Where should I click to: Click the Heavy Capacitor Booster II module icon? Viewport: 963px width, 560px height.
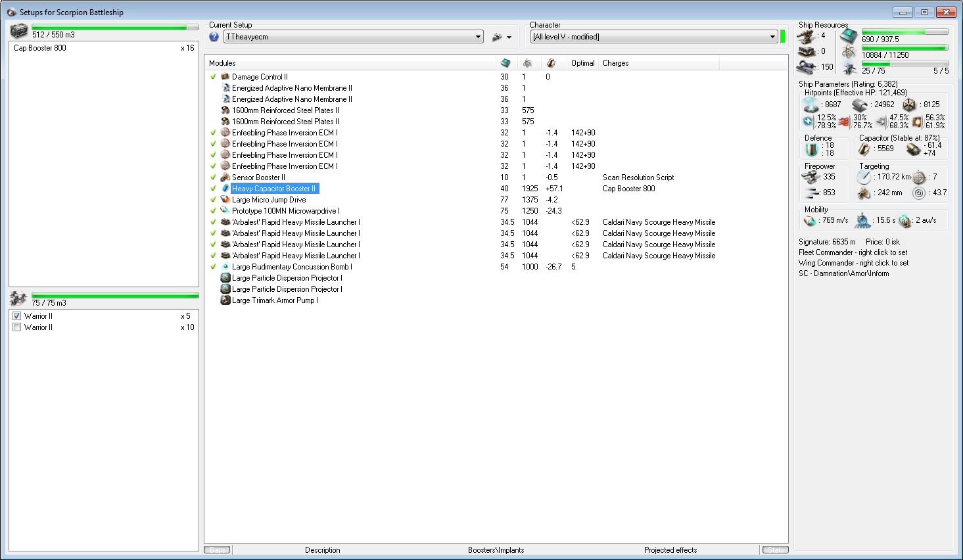coord(225,189)
